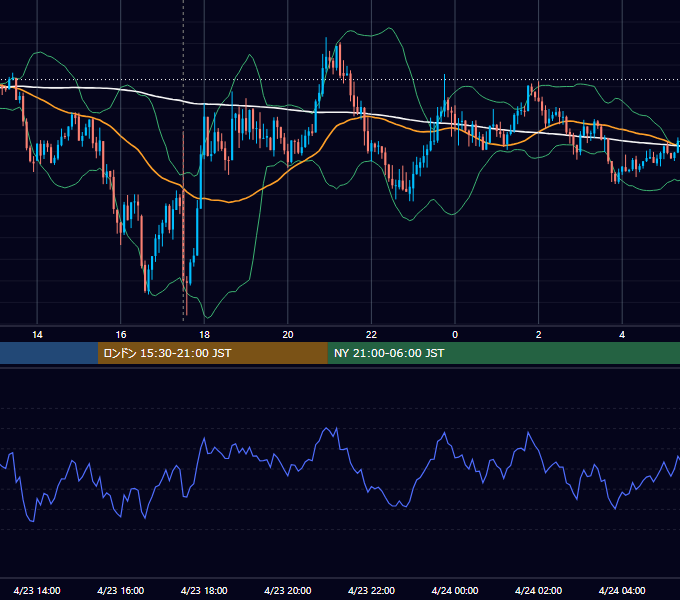This screenshot has height=600, width=680.
Task: Click the 4/23 14:00 date label
Action: (37, 590)
